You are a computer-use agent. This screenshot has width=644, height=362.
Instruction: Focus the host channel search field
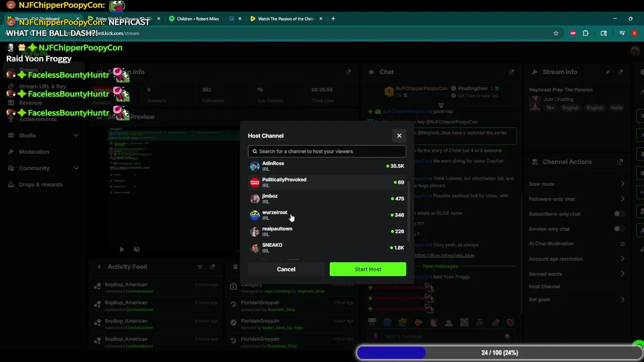(327, 151)
